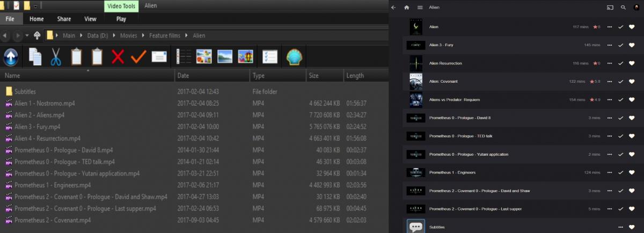Click the envelope email icon in the toolbar

click(x=159, y=56)
